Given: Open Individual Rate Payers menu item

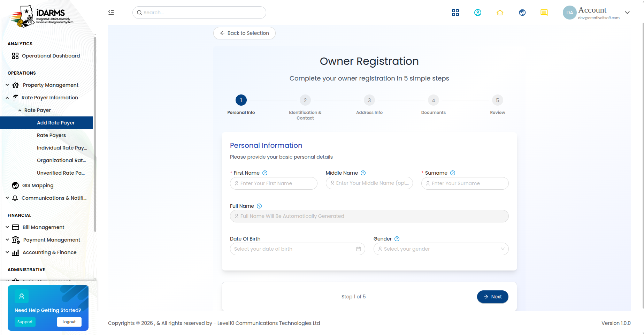Looking at the screenshot, I should click(x=62, y=148).
